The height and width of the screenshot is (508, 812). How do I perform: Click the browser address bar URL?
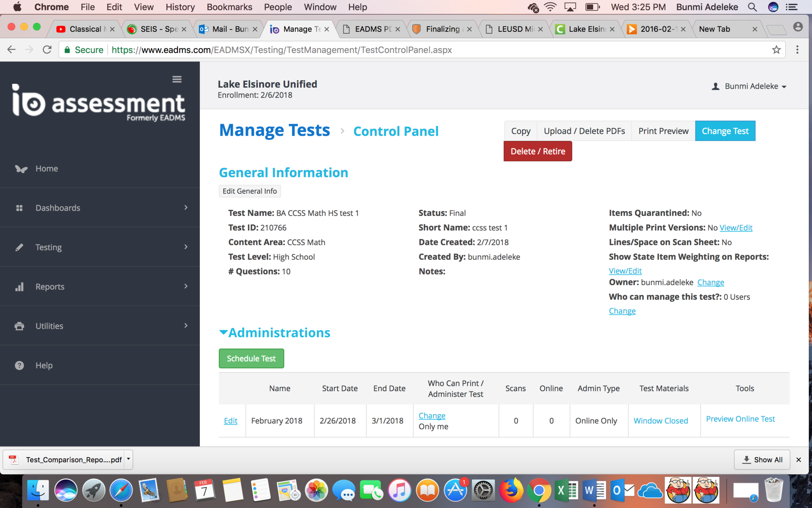[282, 50]
